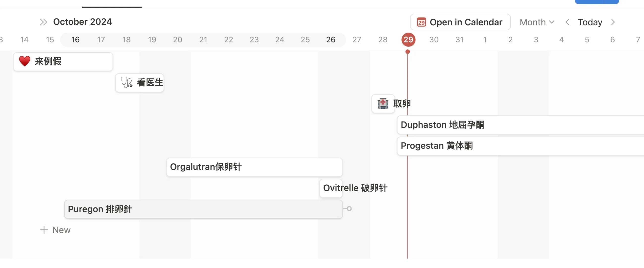Click today's date marker 29
The height and width of the screenshot is (268, 644).
point(408,39)
